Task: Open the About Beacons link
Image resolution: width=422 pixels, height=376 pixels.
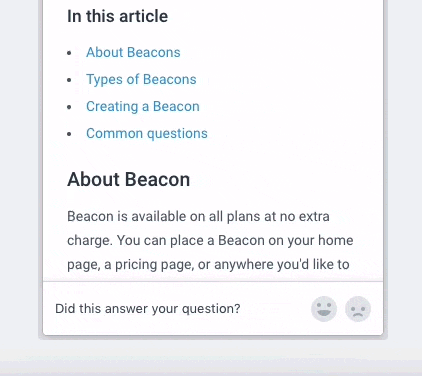Action: (133, 52)
